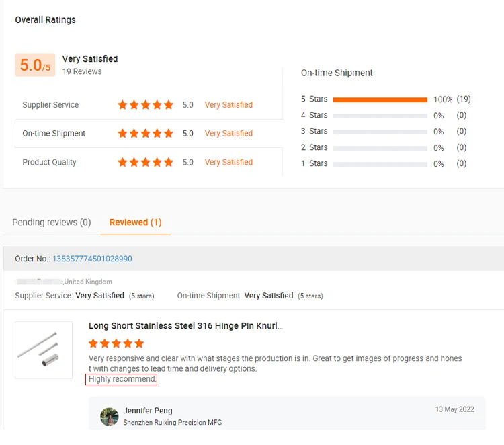Image resolution: width=504 pixels, height=445 pixels.
Task: Click the 4 Stars progress bar
Action: tap(380, 116)
